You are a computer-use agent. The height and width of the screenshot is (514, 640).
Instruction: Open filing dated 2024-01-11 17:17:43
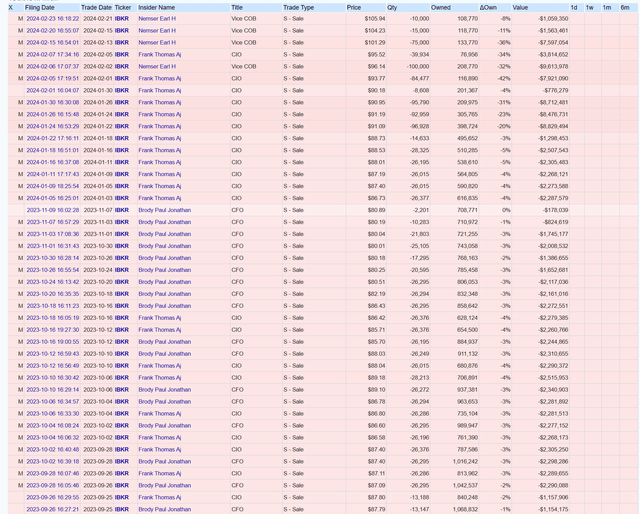[53, 174]
